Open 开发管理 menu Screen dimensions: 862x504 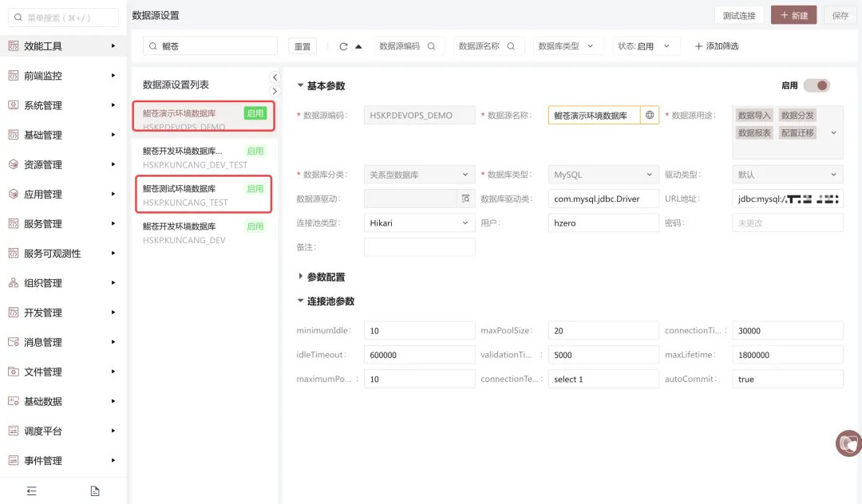pyautogui.click(x=63, y=313)
